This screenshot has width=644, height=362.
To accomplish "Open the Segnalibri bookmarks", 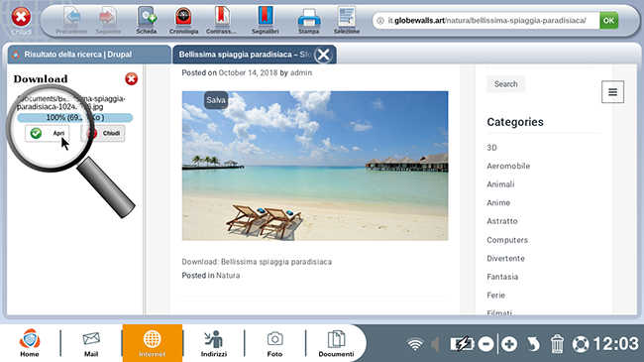I will coord(266,20).
